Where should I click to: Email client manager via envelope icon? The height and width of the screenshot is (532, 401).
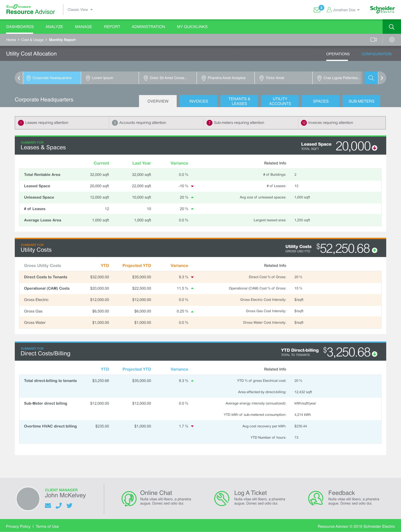48,506
